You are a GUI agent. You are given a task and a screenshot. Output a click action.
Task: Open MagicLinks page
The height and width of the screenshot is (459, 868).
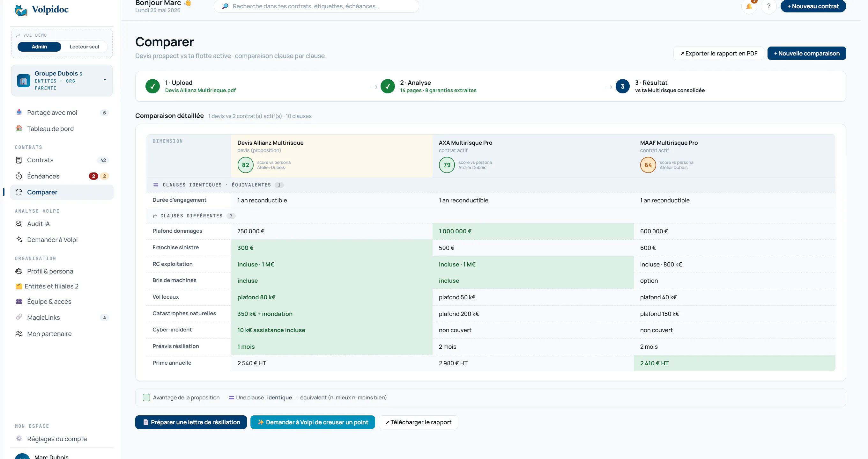[x=62, y=317]
